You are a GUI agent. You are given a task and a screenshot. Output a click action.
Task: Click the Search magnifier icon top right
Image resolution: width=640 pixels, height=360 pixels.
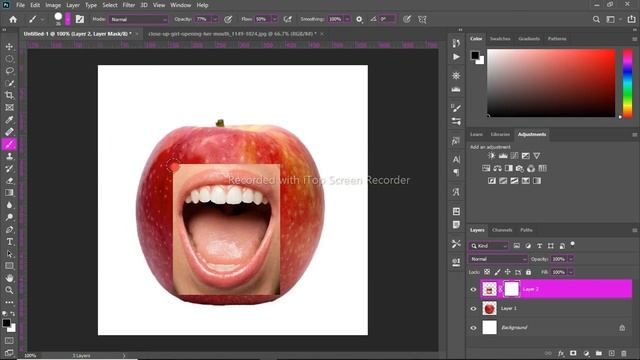pos(596,19)
